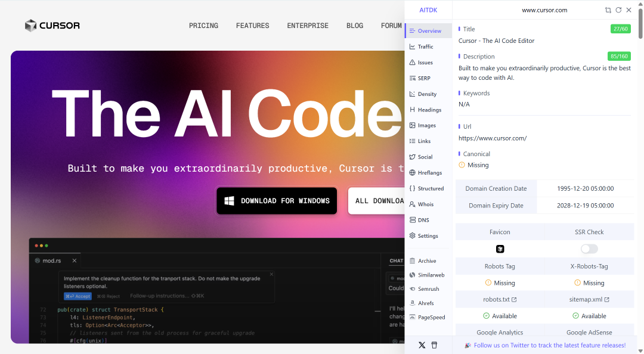Click the page URL https://www.cursor.com/

(493, 138)
